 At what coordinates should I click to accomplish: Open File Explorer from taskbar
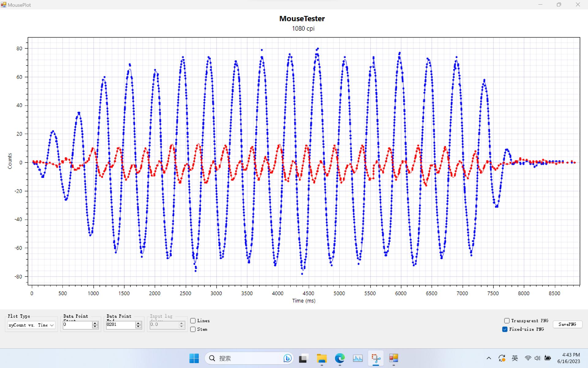(322, 358)
